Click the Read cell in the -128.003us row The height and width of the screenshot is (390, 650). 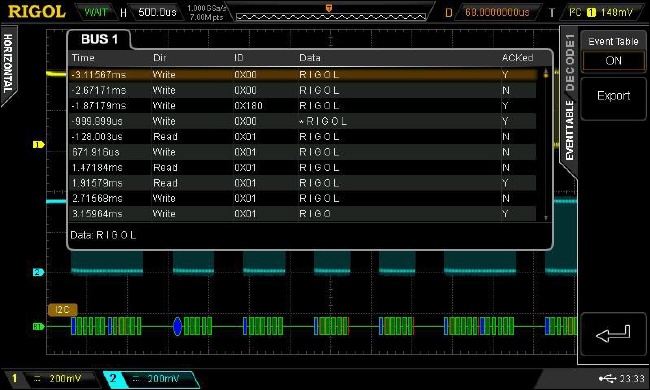(165, 136)
